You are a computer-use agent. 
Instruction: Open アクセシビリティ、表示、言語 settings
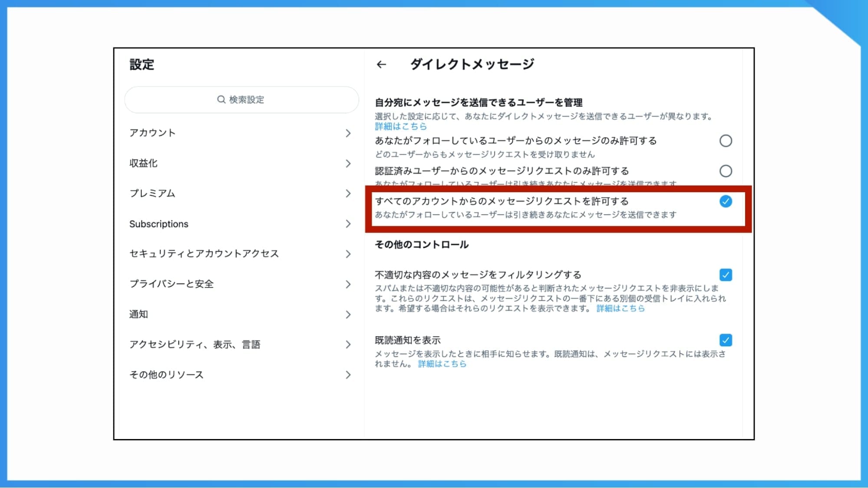tap(348, 344)
